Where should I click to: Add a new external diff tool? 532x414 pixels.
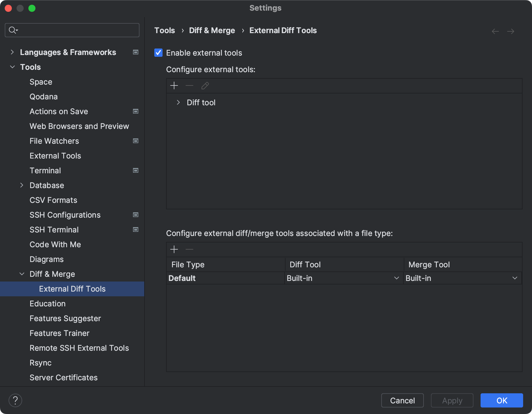click(x=174, y=85)
